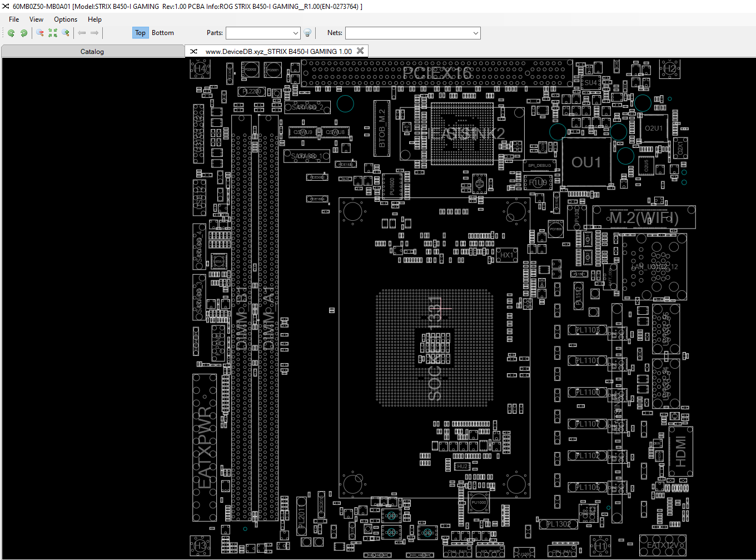Select inductor PL1102
Screen dimensions: 756x560
click(588, 455)
